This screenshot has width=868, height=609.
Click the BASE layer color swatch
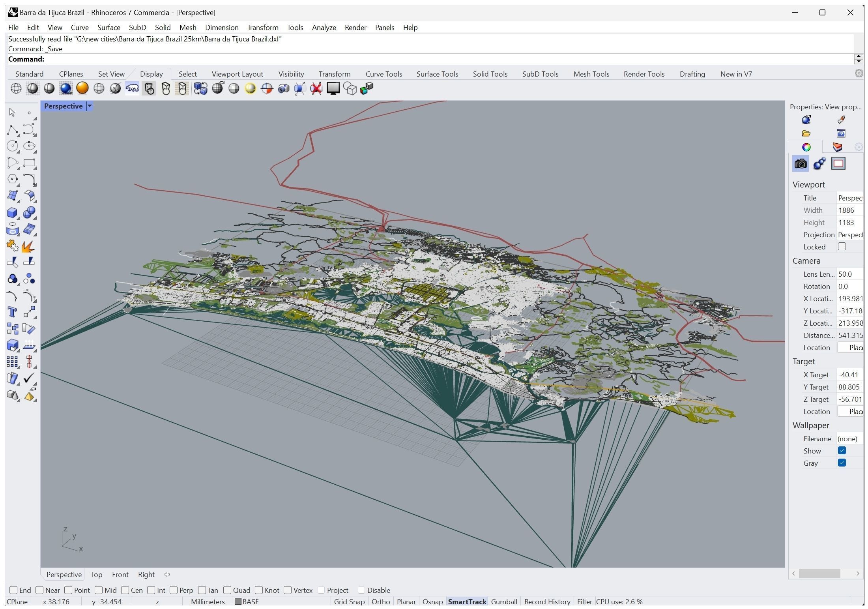[238, 602]
